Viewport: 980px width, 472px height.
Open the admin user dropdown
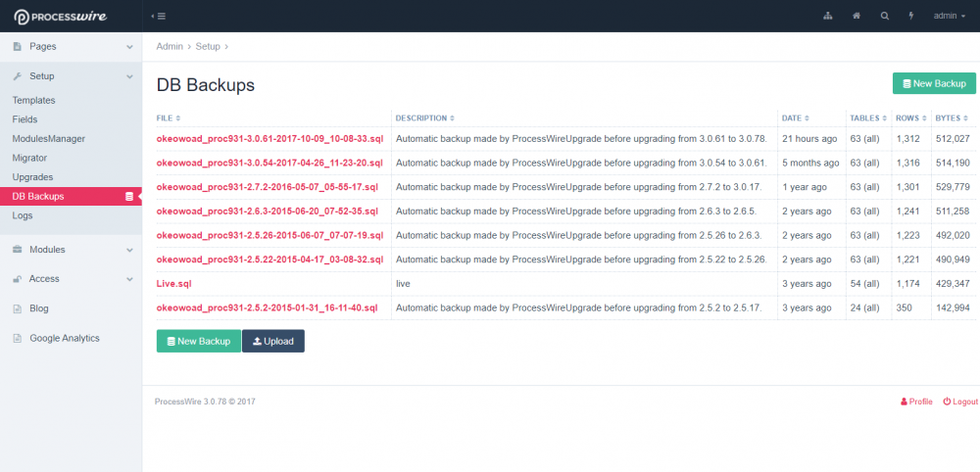click(949, 16)
